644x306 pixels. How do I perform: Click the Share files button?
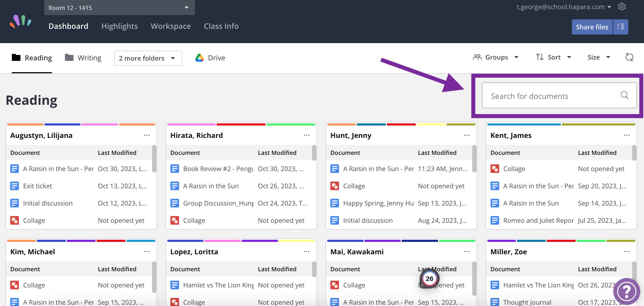coord(592,27)
